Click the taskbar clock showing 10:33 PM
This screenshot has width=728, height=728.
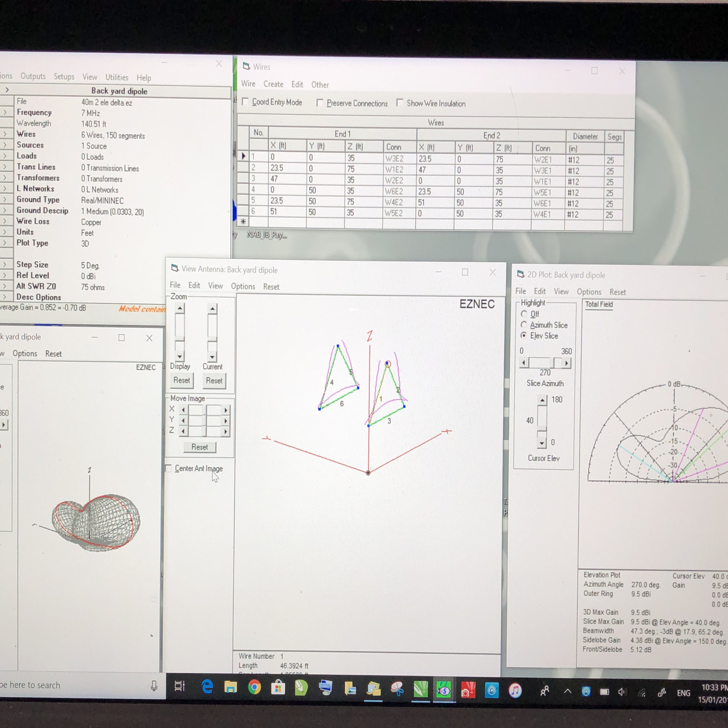(714, 687)
